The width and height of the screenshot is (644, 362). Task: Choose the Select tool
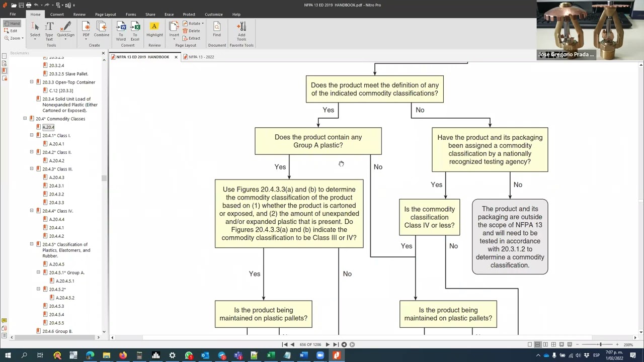pyautogui.click(x=35, y=31)
